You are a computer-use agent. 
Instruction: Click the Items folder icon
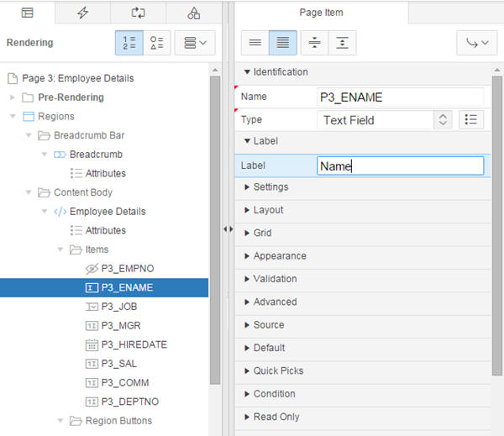pyautogui.click(x=76, y=250)
